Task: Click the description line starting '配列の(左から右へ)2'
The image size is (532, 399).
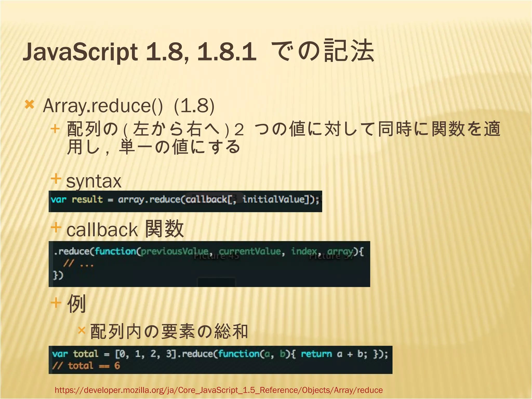Action: (283, 129)
